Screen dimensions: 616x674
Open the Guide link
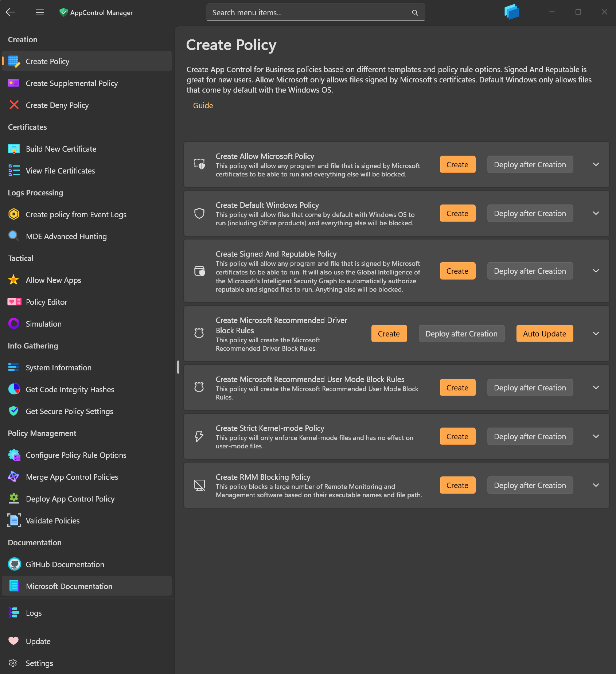pos(203,106)
